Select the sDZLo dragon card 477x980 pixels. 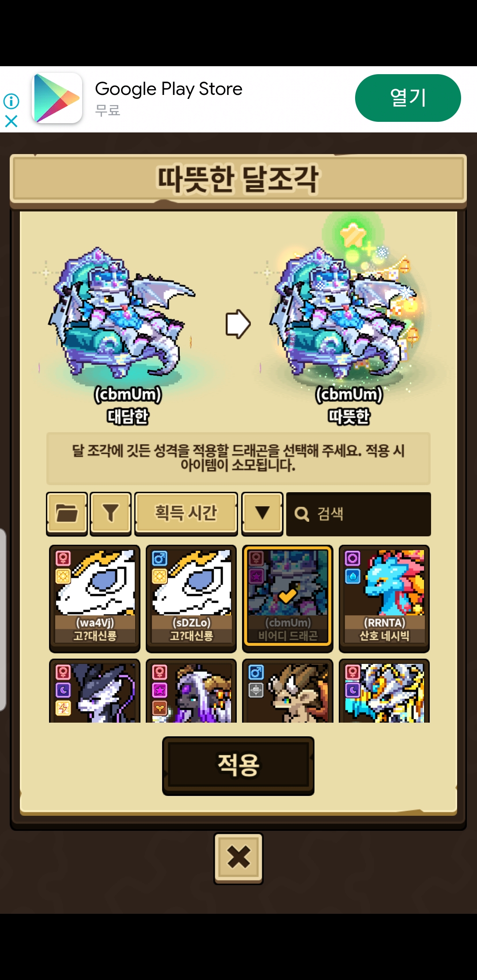pos(191,599)
